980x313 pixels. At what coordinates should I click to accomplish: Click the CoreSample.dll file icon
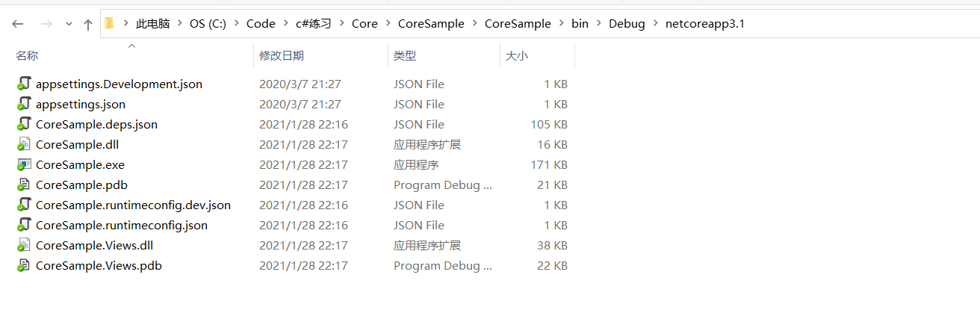point(25,144)
